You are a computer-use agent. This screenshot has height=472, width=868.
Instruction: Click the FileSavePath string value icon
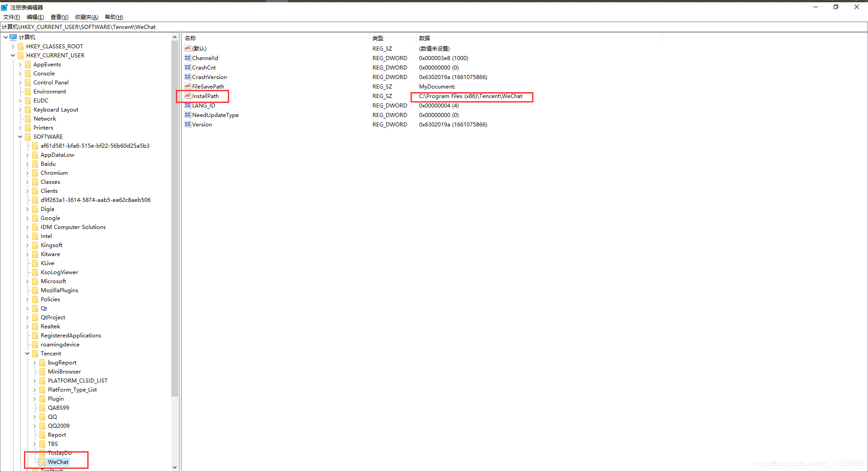click(188, 86)
